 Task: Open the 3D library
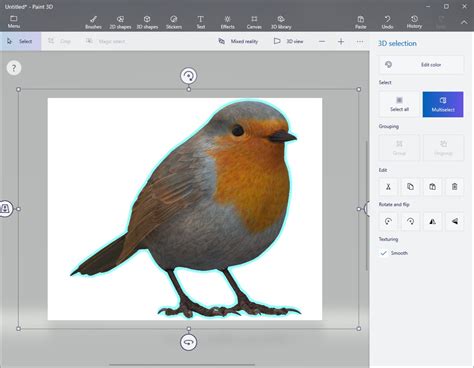click(281, 22)
